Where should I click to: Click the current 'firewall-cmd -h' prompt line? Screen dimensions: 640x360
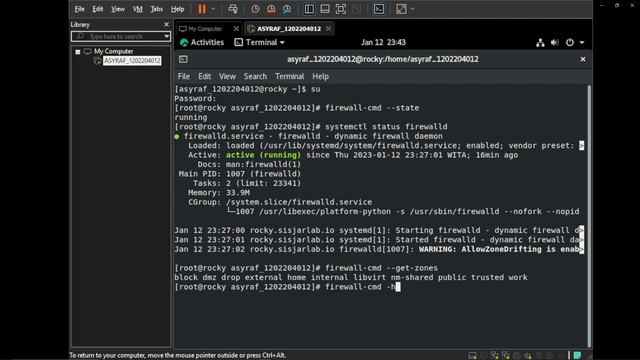tap(287, 287)
